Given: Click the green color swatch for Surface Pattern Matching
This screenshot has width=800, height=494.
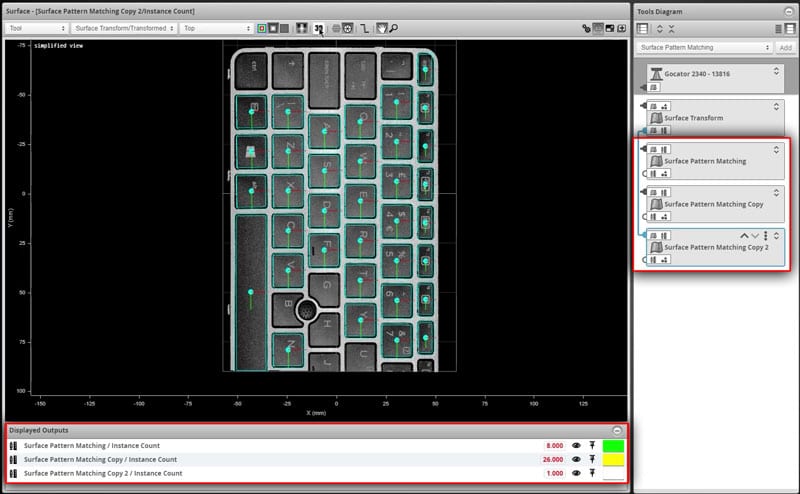Looking at the screenshot, I should click(x=613, y=446).
